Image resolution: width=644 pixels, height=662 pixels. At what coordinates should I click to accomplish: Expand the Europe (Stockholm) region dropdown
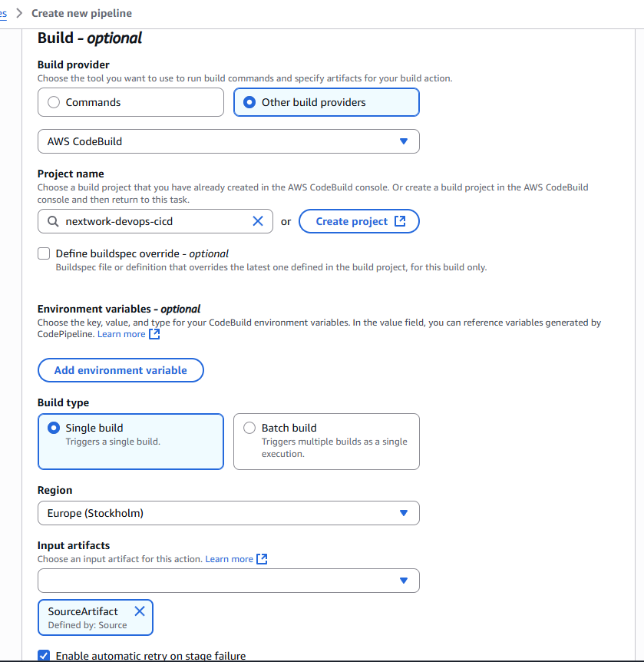pos(228,513)
